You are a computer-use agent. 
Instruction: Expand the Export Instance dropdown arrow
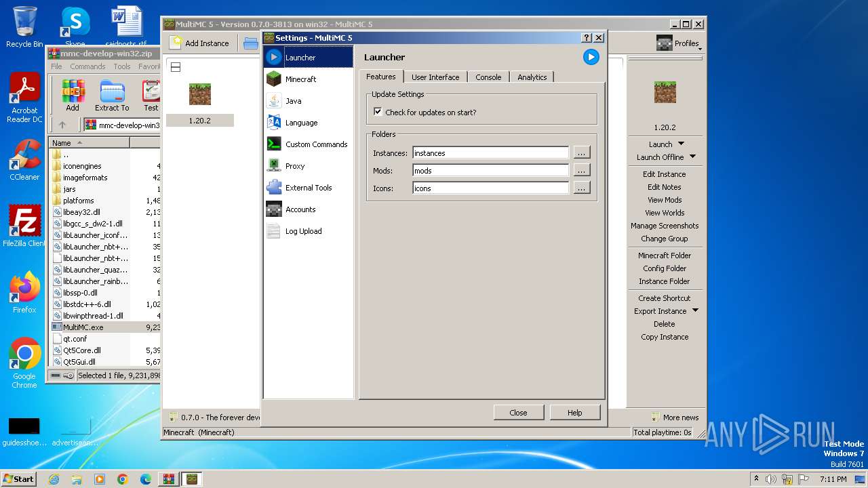coord(695,310)
